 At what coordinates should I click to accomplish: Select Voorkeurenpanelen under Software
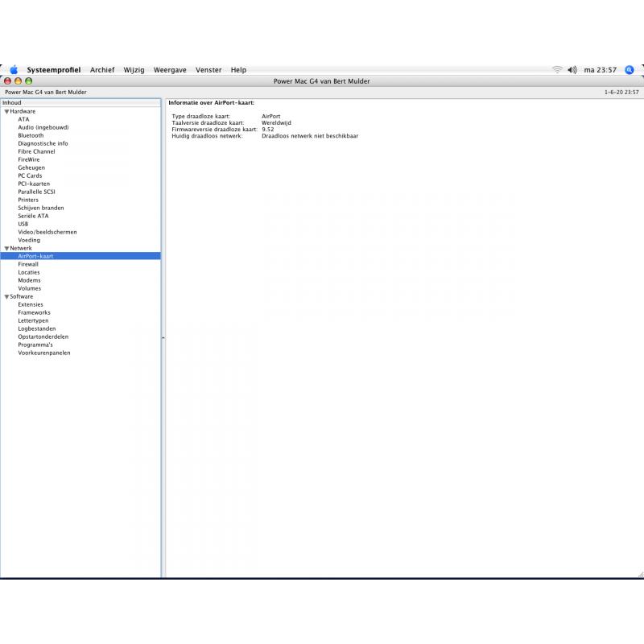click(44, 353)
